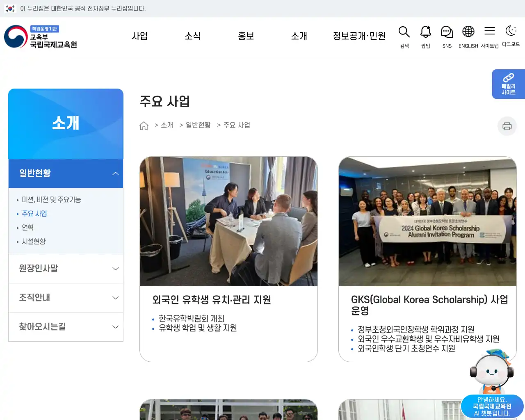Viewport: 525px width, 420px height.
Task: Open the 소개 main menu
Action: pos(299,36)
